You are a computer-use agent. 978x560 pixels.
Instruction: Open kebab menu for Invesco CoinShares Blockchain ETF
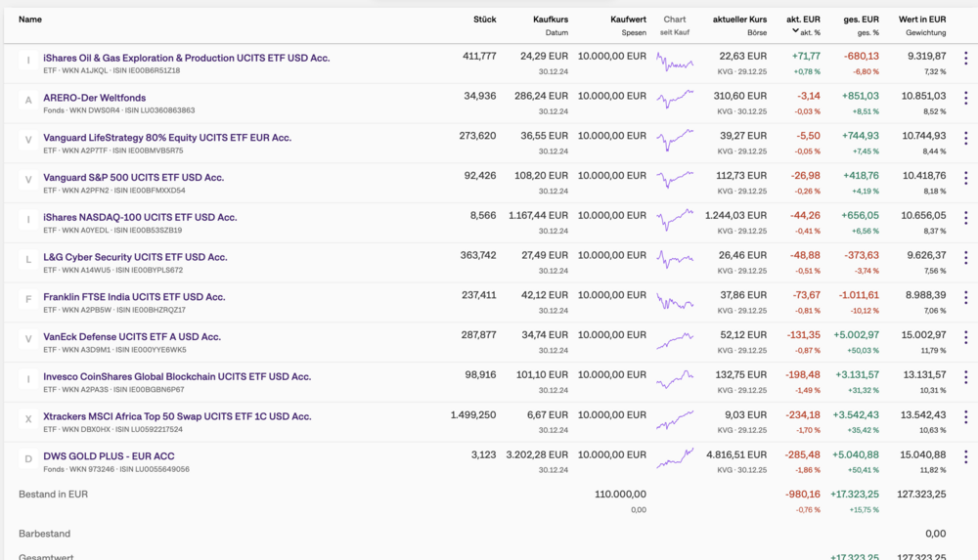[965, 377]
